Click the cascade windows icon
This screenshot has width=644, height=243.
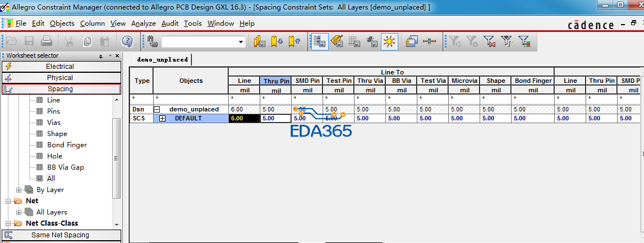(x=412, y=41)
